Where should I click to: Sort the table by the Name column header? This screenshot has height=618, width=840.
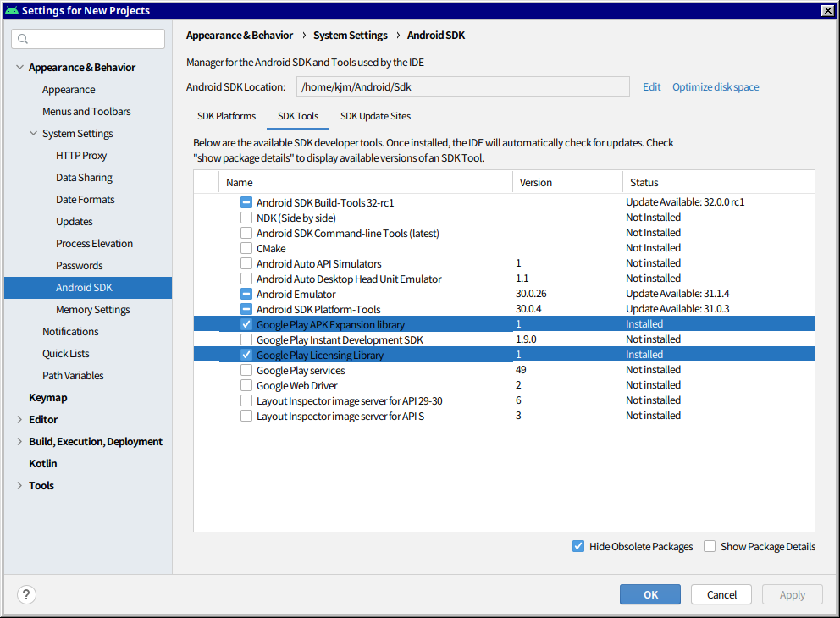tap(366, 183)
